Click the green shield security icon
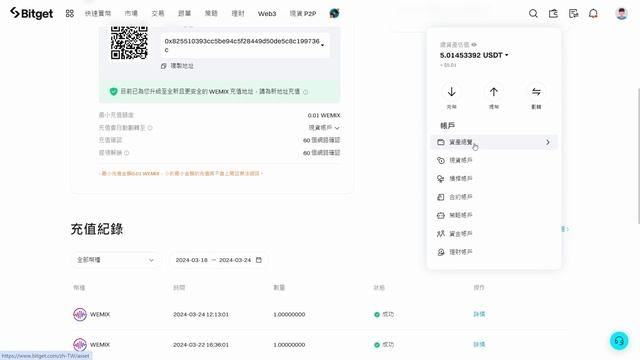 pos(113,91)
